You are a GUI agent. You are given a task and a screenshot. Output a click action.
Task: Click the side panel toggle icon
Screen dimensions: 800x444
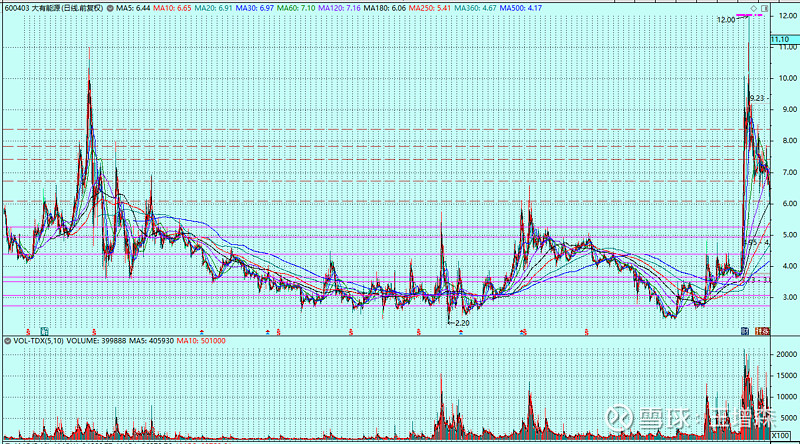[767, 7]
